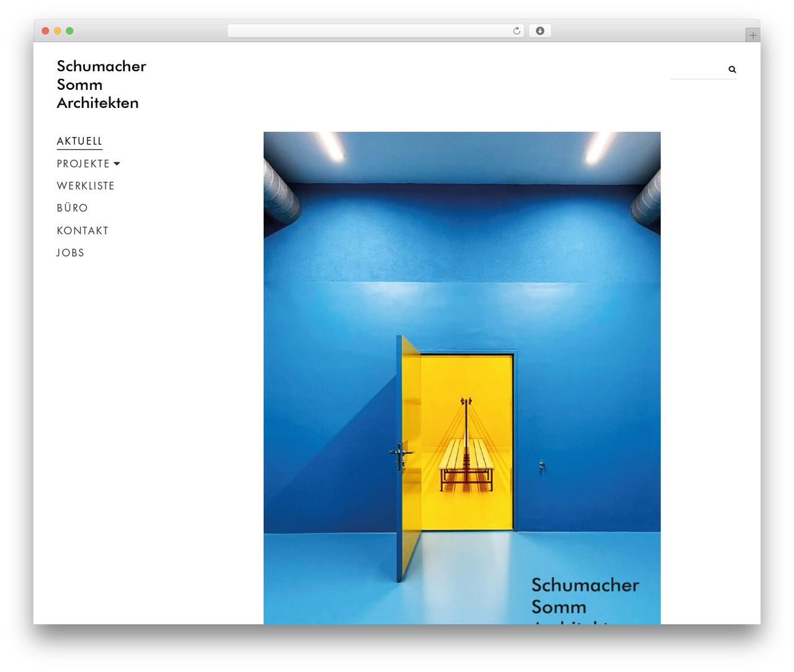The image size is (794, 672).
Task: Go to the Werkliste page
Action: tap(86, 186)
